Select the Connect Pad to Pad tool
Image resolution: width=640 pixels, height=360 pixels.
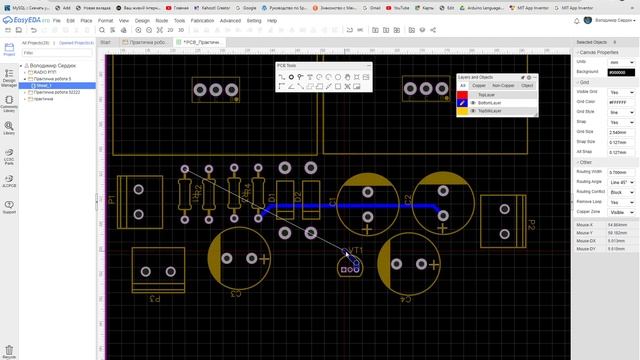coord(300,86)
